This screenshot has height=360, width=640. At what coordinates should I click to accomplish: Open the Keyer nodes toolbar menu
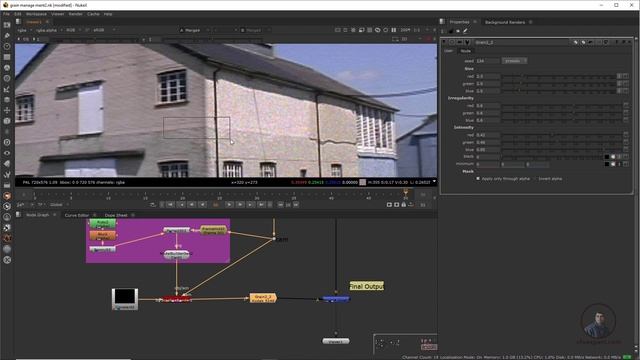pyautogui.click(x=7, y=89)
